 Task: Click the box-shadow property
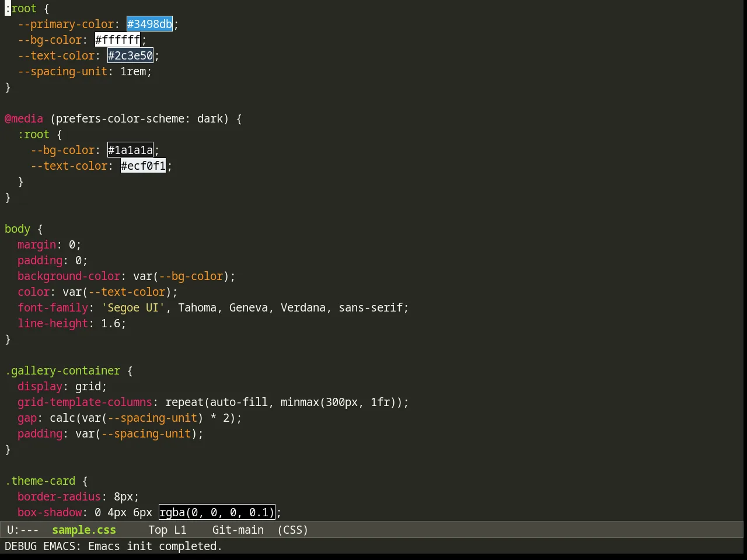[x=50, y=512]
